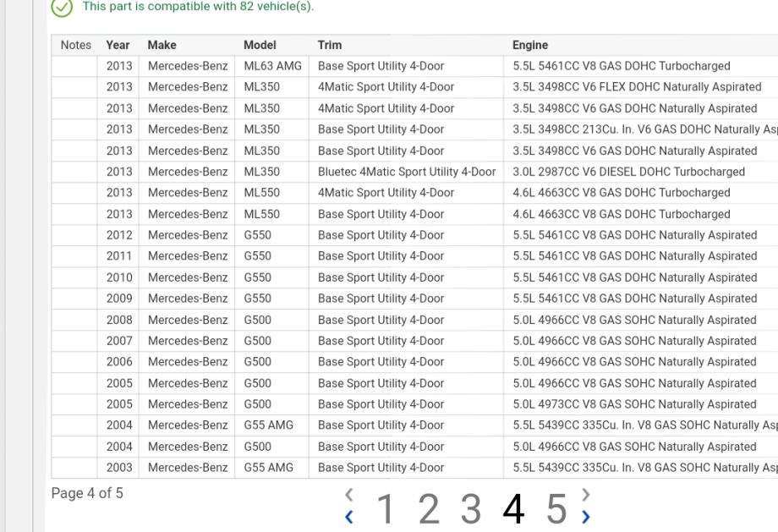
Task: Click the blue previous-page chevron
Action: [x=348, y=517]
